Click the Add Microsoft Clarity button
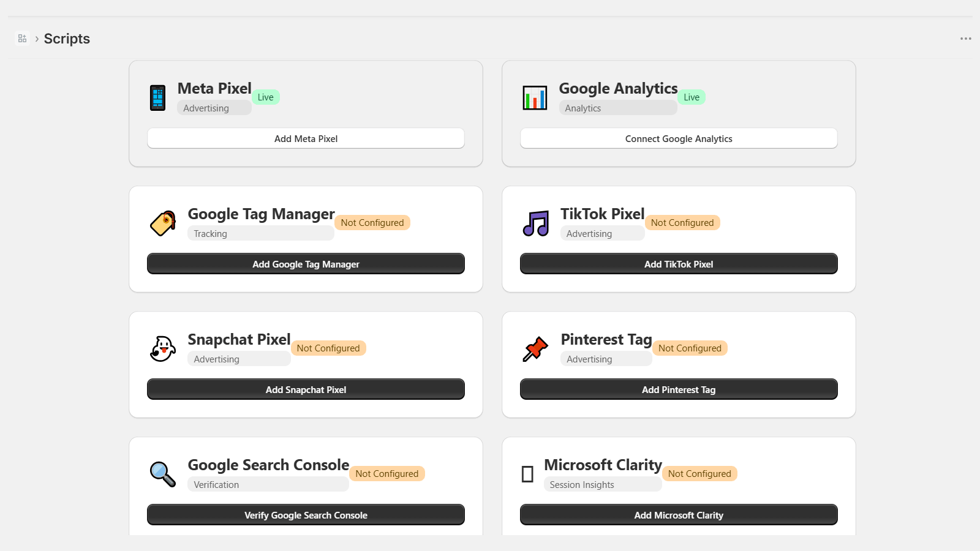The height and width of the screenshot is (551, 980). [679, 515]
